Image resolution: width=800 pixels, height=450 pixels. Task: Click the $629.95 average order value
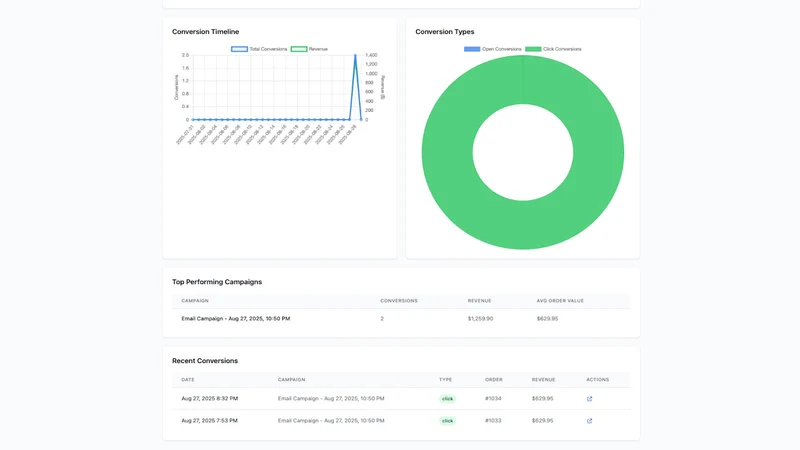click(x=547, y=318)
